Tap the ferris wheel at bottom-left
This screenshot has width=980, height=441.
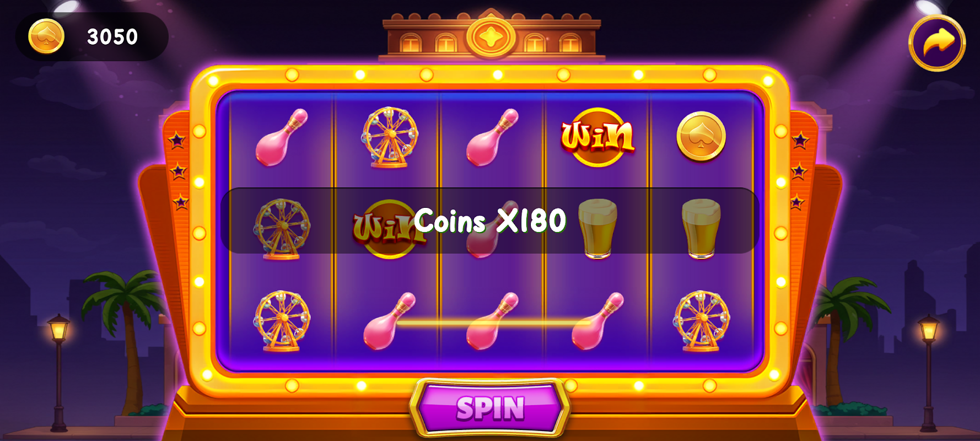pyautogui.click(x=282, y=321)
